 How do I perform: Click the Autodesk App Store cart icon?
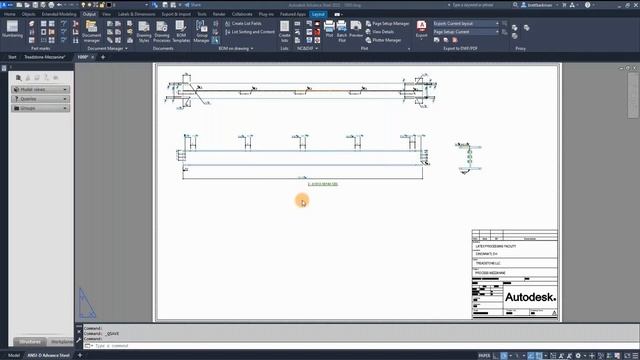pyautogui.click(x=564, y=5)
